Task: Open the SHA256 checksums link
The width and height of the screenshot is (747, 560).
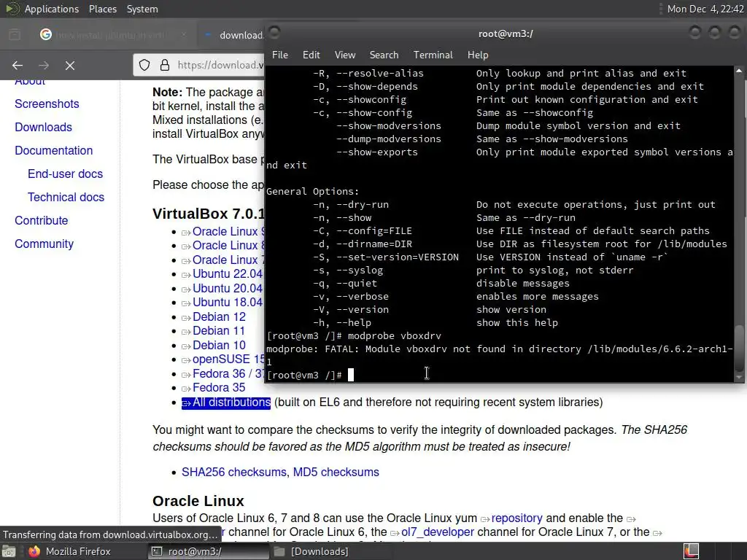Action: (x=234, y=472)
